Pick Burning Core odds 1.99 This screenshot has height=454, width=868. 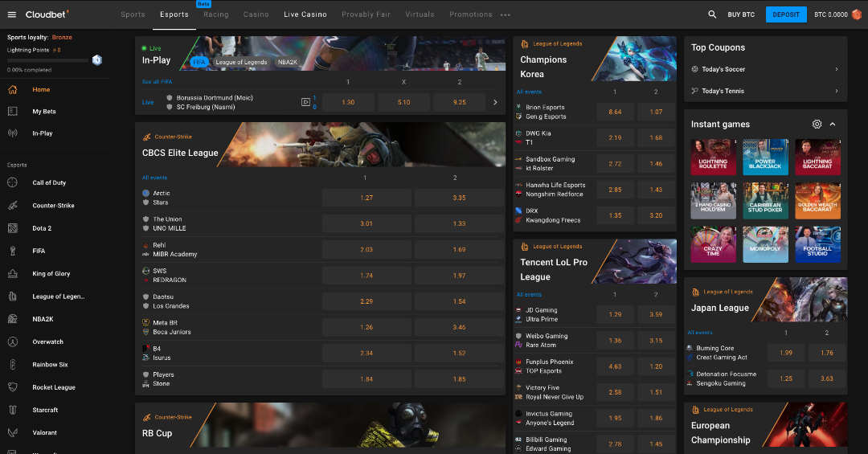point(785,353)
